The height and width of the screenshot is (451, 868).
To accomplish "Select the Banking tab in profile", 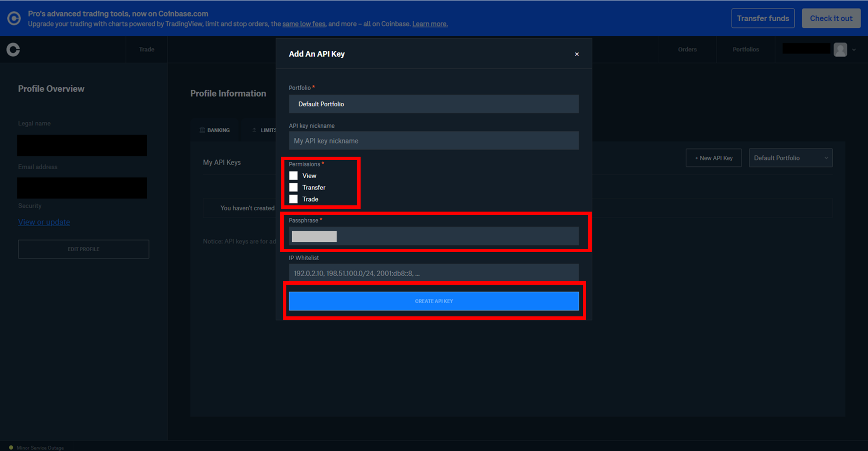I will click(219, 130).
